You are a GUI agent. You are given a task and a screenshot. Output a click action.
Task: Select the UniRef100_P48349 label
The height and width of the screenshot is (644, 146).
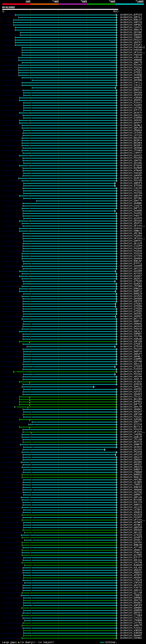(131, 55)
